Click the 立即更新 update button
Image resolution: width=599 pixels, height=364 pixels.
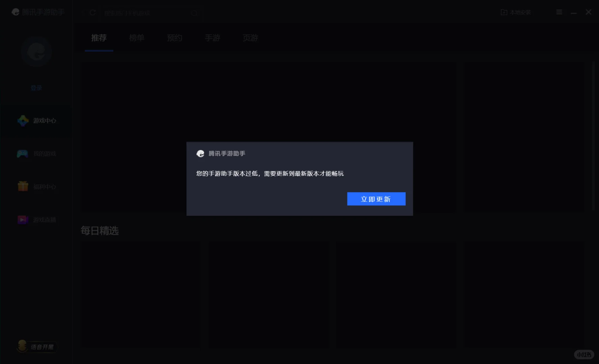tap(376, 199)
